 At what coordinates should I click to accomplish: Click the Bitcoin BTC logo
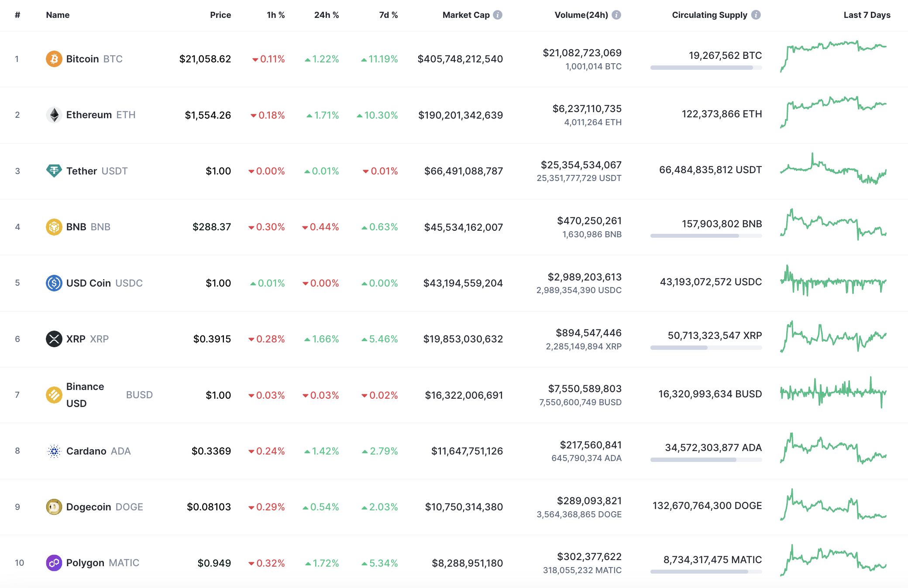[x=54, y=59]
